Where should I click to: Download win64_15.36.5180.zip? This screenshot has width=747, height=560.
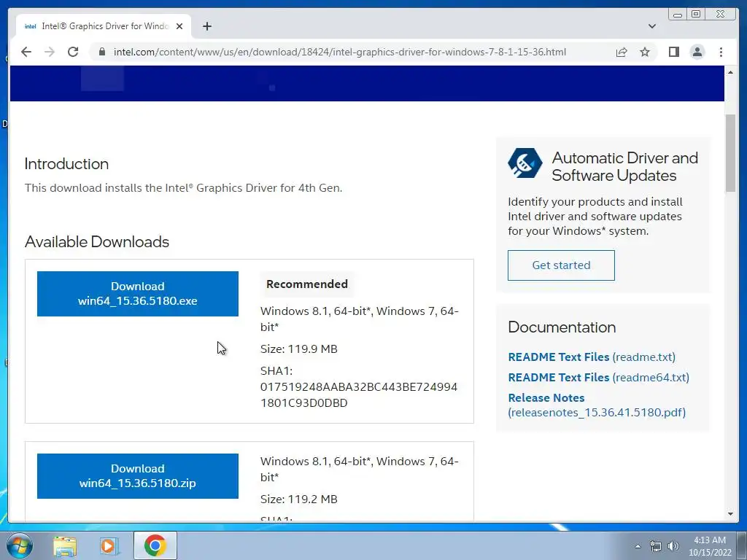click(138, 475)
